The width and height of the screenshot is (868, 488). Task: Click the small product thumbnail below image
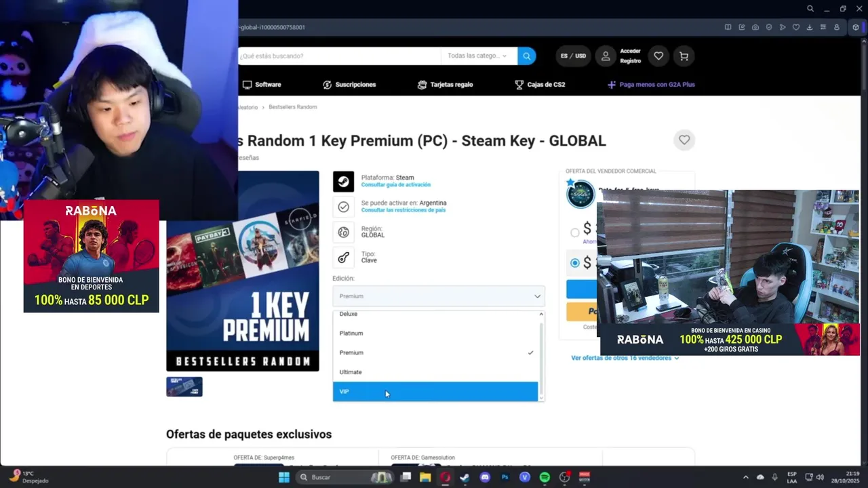(x=184, y=386)
